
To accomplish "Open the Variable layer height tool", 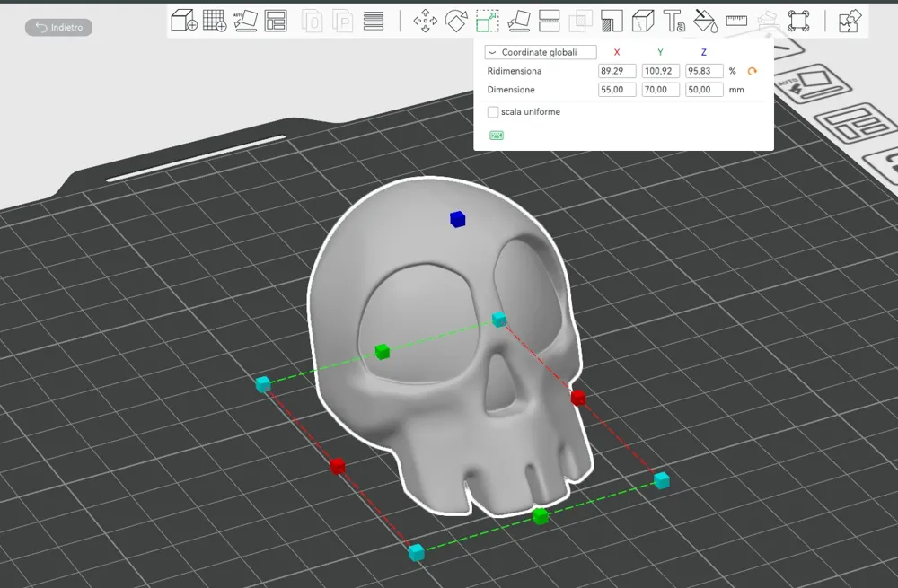I will pos(374,22).
